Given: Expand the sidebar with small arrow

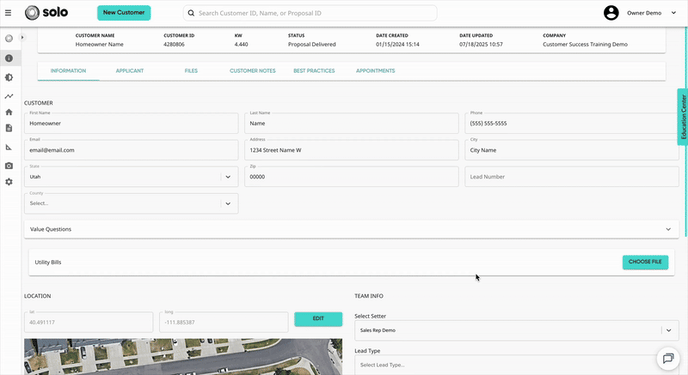Looking at the screenshot, I should (22, 38).
